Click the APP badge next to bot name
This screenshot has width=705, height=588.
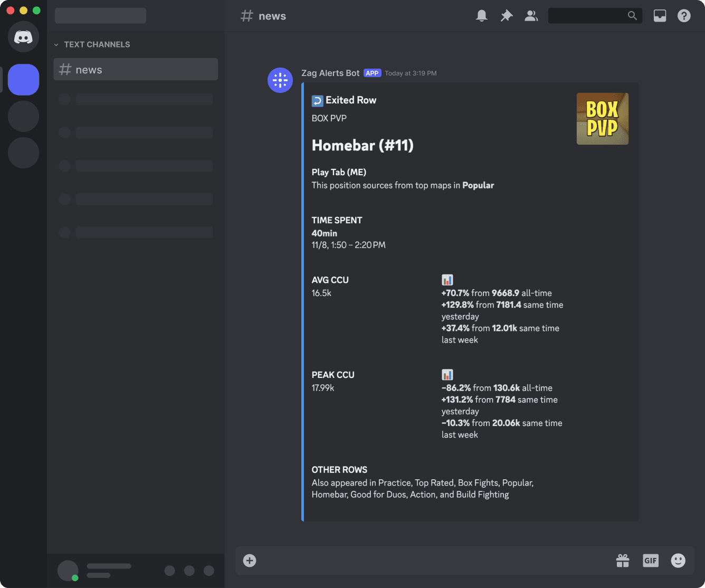(x=372, y=73)
